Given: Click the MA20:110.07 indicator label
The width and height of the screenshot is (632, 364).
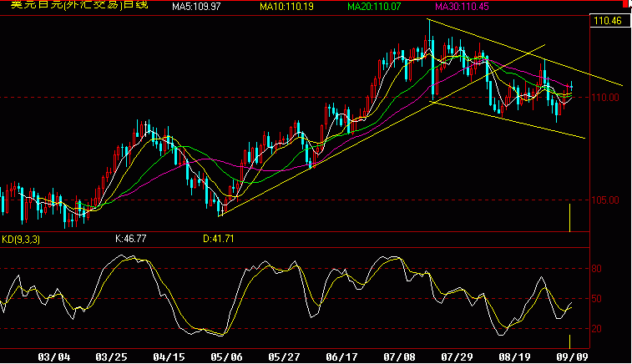Looking at the screenshot, I should [x=374, y=7].
